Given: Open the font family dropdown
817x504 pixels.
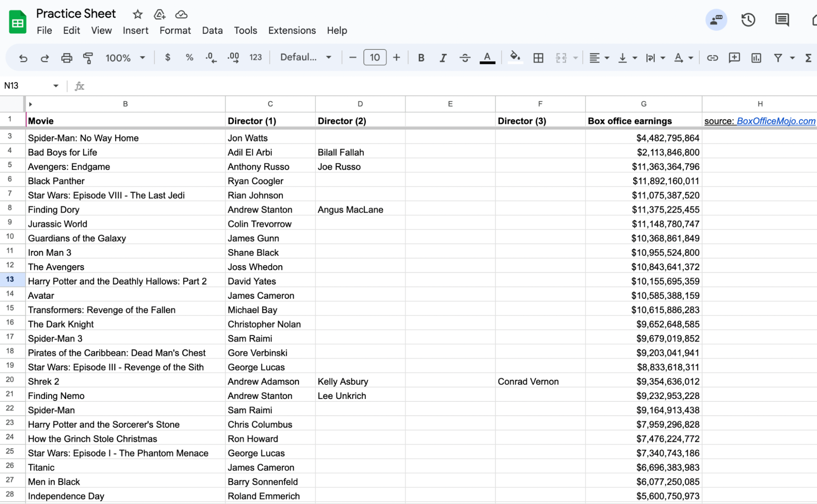Looking at the screenshot, I should coord(305,58).
